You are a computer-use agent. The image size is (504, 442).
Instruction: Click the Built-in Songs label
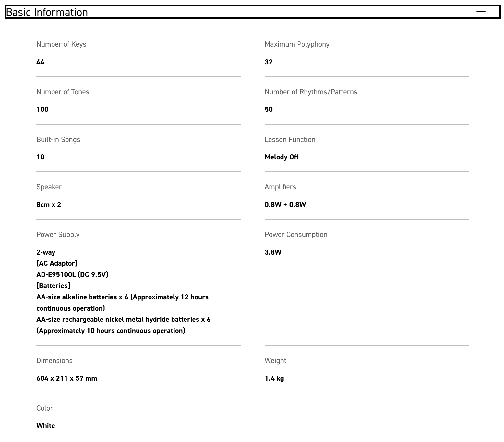(x=58, y=140)
